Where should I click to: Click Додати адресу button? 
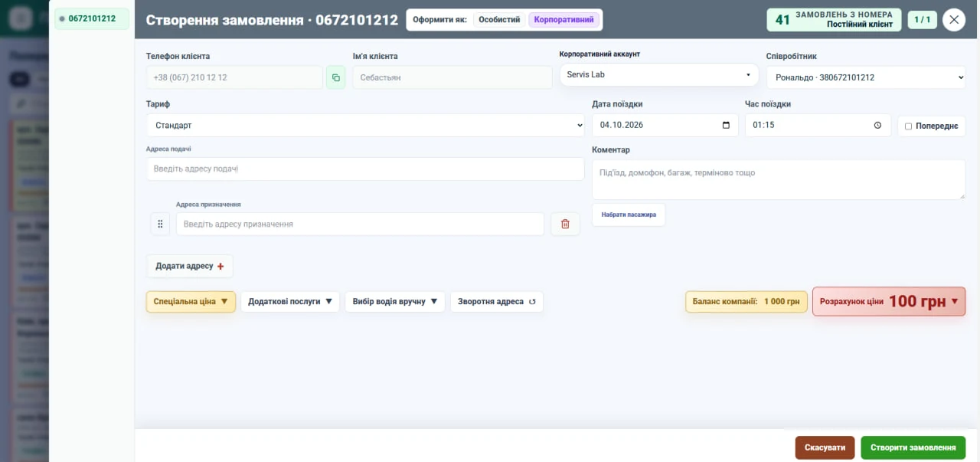tap(190, 266)
